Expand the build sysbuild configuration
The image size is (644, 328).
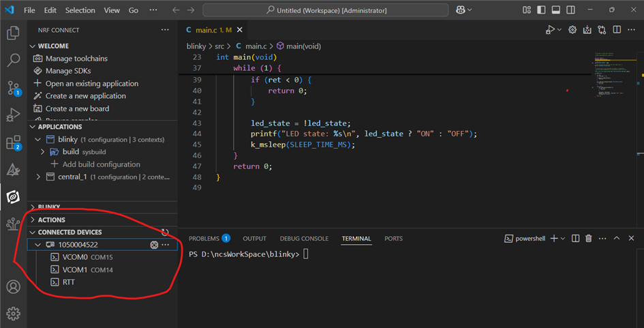point(42,151)
